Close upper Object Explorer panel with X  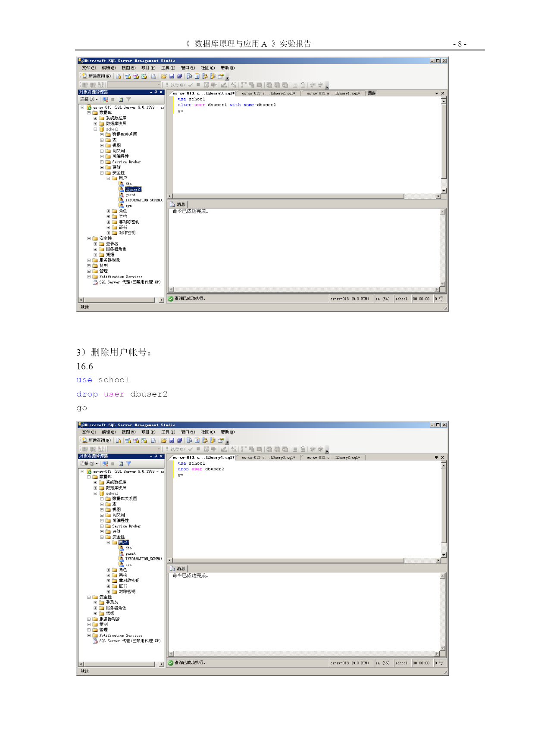pyautogui.click(x=161, y=92)
